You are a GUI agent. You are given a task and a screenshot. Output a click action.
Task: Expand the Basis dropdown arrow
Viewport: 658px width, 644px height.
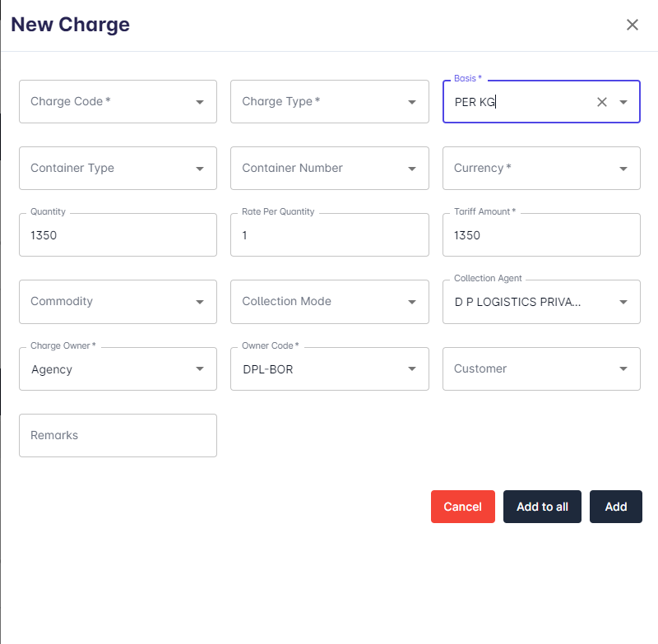(x=623, y=102)
